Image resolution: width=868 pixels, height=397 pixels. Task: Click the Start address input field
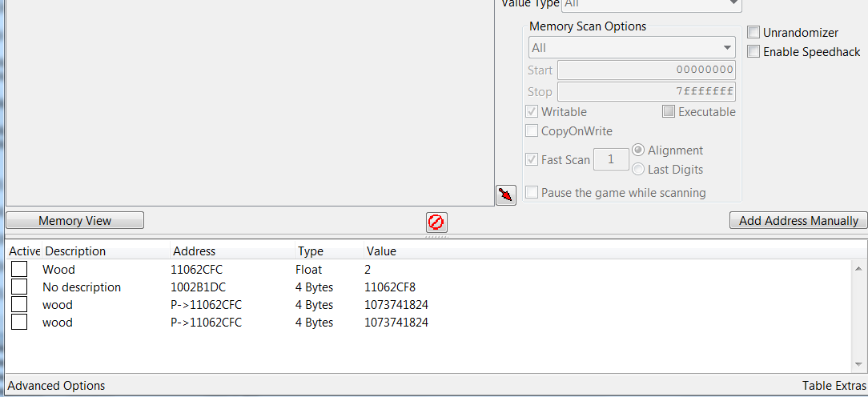coord(646,70)
